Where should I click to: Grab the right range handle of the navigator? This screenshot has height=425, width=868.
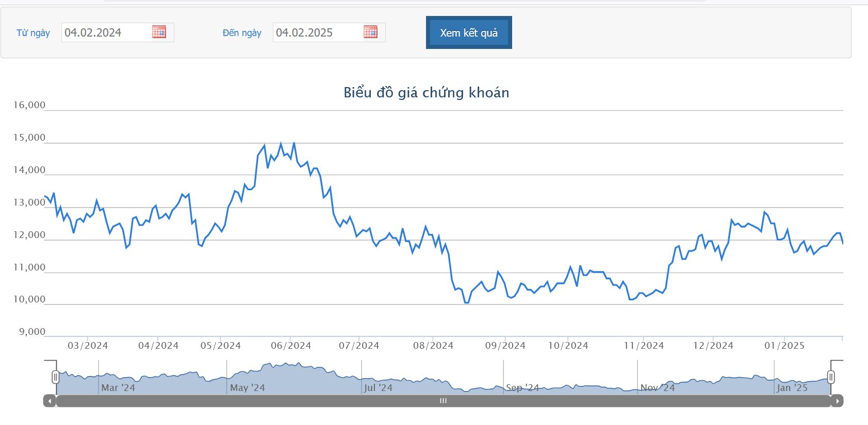831,377
